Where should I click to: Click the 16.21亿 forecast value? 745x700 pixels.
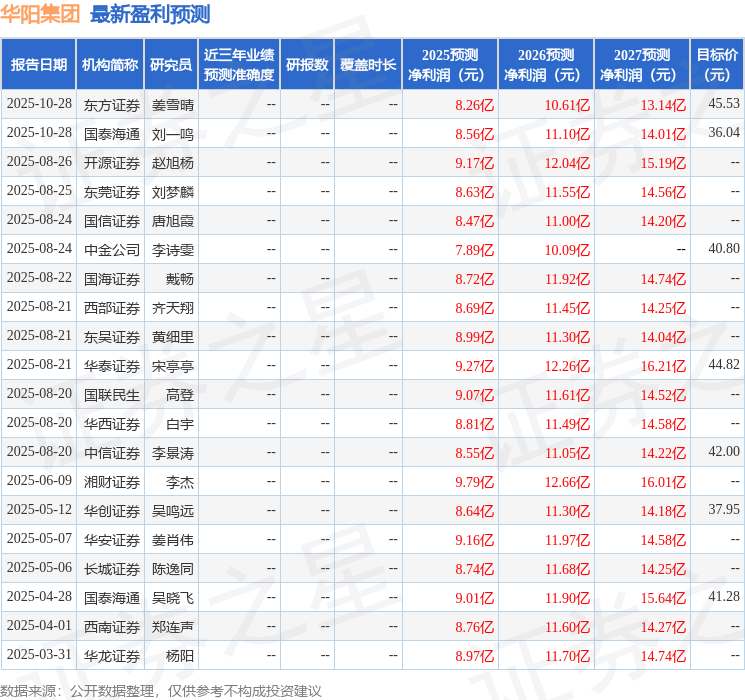click(663, 366)
